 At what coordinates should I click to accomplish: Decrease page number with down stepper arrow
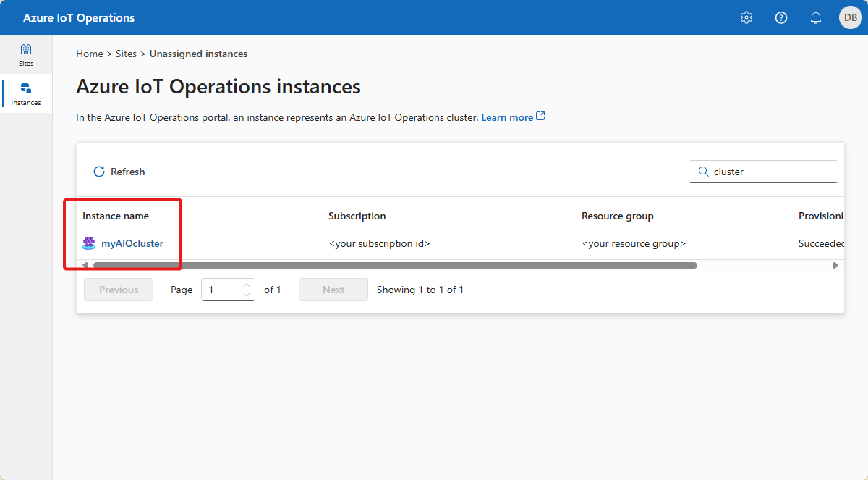(x=247, y=293)
